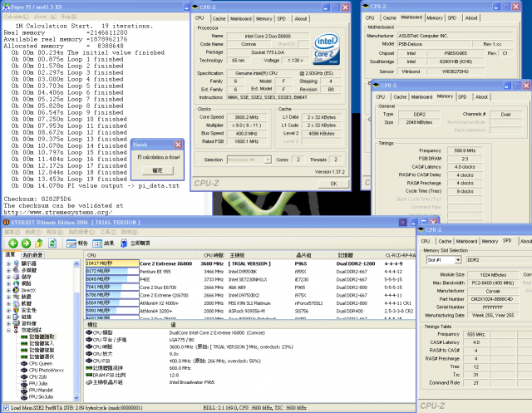
Task: Click the 主機板晶片組 motherboard chipset row icon
Action: (x=89, y=382)
